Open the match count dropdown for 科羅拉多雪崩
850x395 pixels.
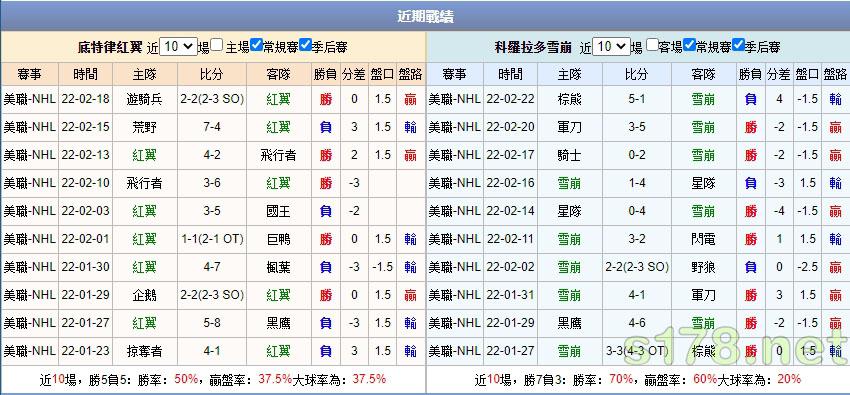611,47
